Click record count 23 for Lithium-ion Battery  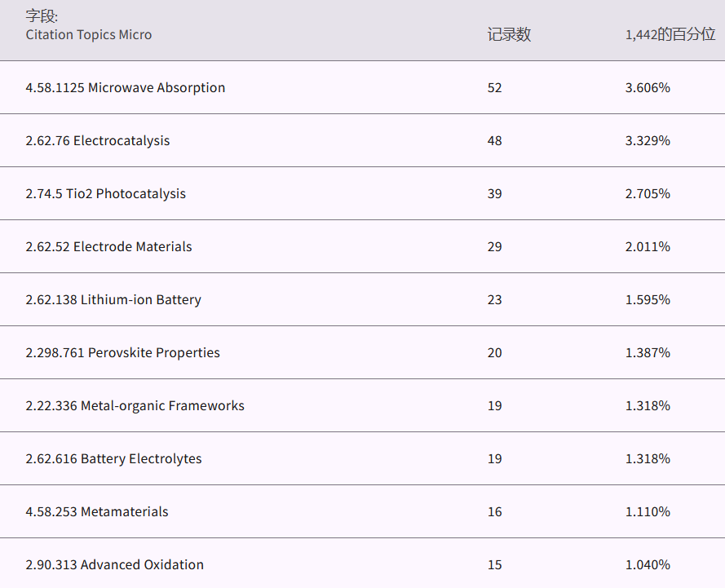point(494,299)
